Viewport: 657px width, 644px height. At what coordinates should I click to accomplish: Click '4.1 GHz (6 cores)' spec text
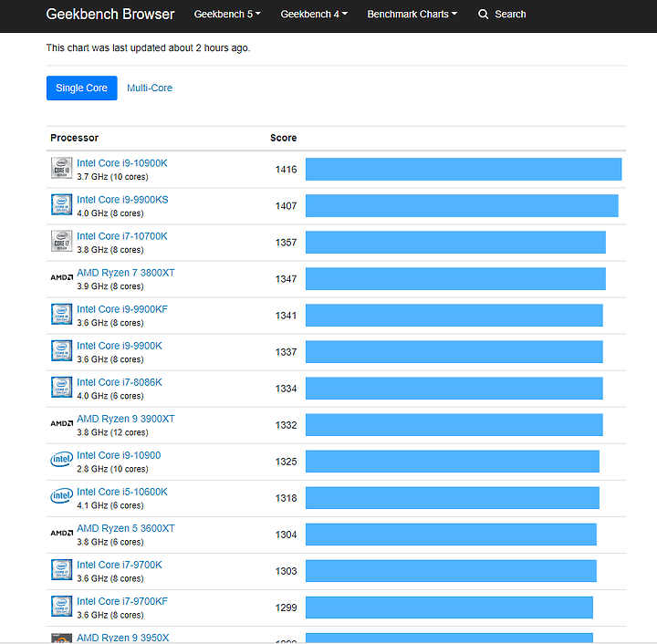[110, 505]
